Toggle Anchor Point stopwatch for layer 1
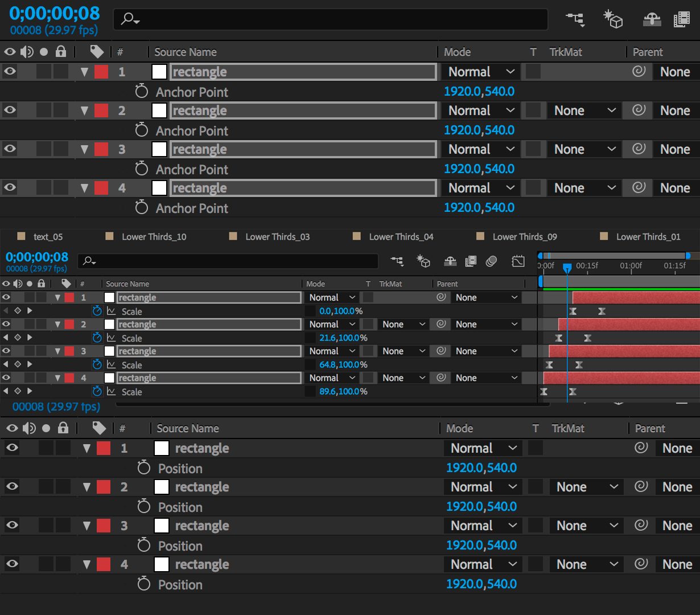 click(142, 91)
